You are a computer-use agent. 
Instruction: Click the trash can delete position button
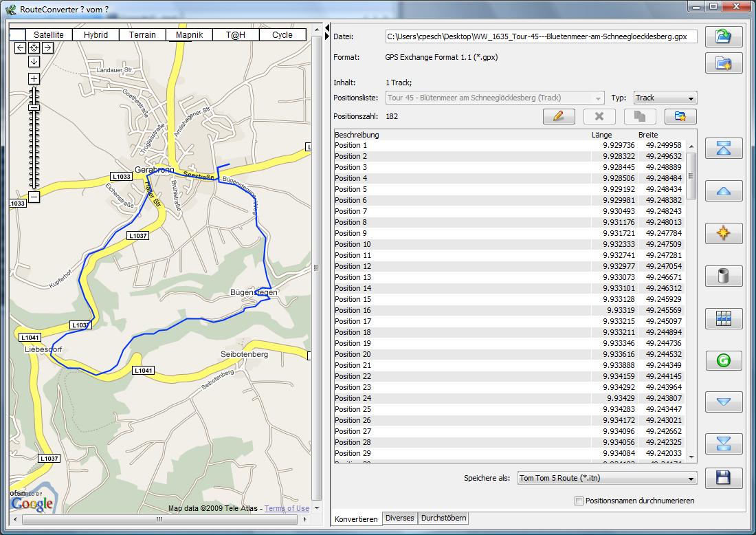click(x=723, y=276)
